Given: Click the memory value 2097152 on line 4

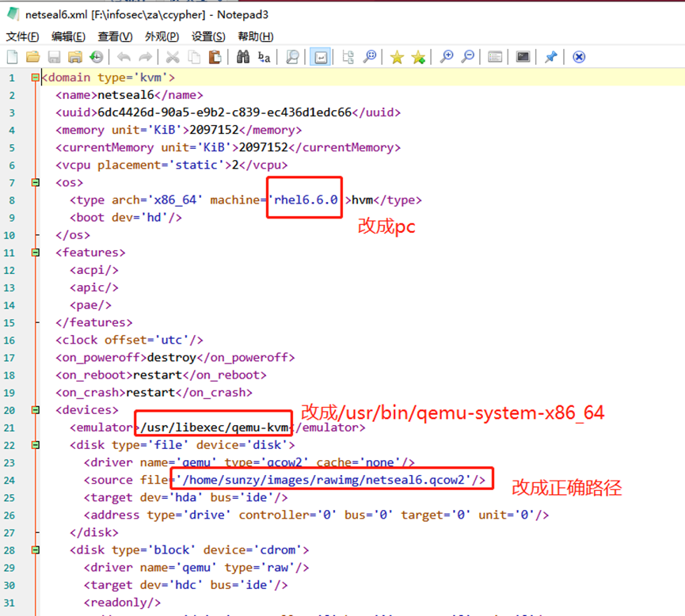Looking at the screenshot, I should [x=214, y=130].
